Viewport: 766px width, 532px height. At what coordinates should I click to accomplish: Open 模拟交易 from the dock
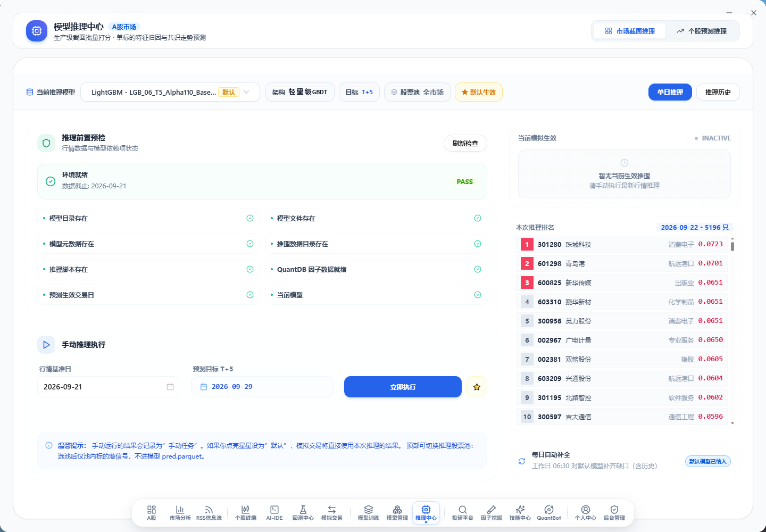[332, 513]
